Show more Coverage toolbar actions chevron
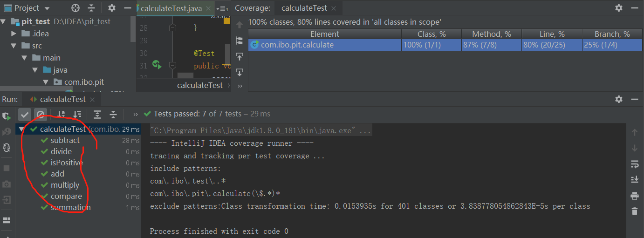This screenshot has width=644, height=238. click(x=240, y=86)
